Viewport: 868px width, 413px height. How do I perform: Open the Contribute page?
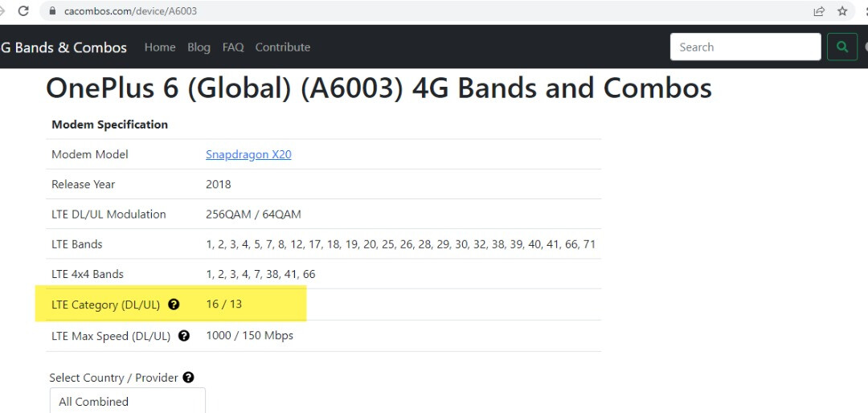282,47
